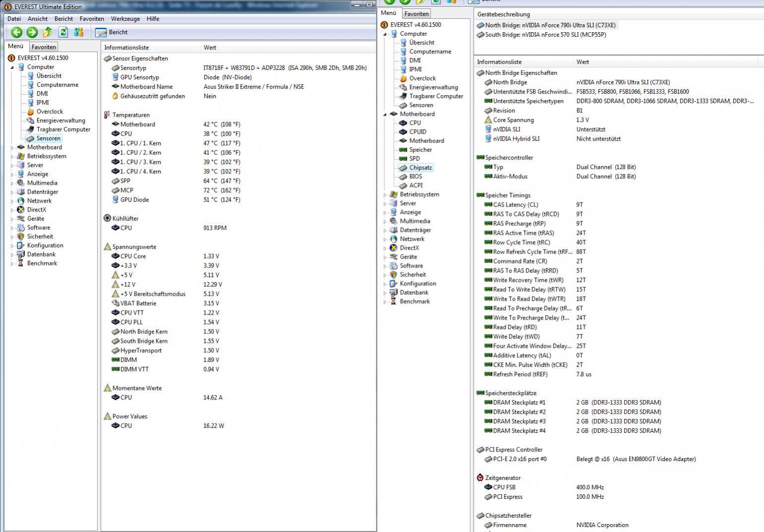
Task: Click Multimedia icon in left window tree
Action: pos(21,183)
